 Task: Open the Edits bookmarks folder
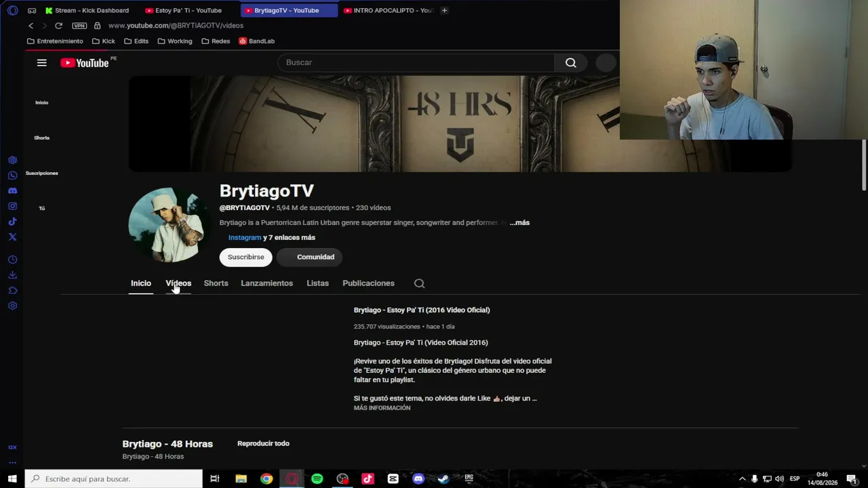pyautogui.click(x=136, y=41)
